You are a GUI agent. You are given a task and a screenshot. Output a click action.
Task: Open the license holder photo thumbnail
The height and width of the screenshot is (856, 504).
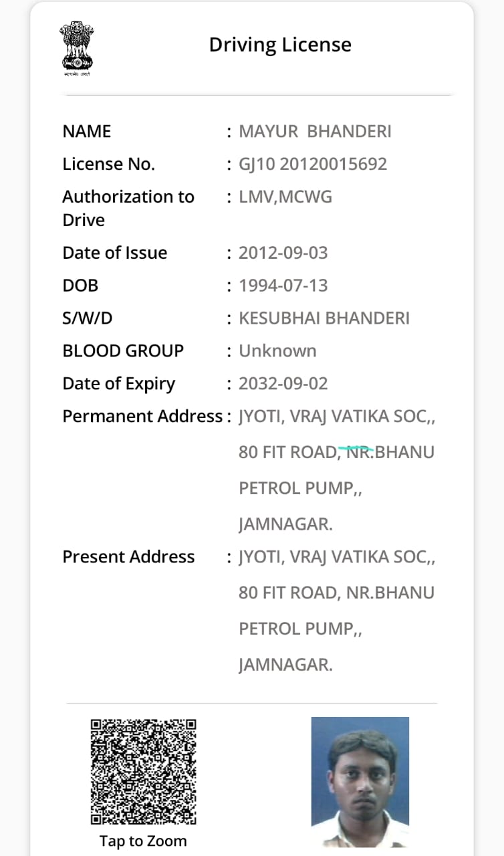(360, 781)
